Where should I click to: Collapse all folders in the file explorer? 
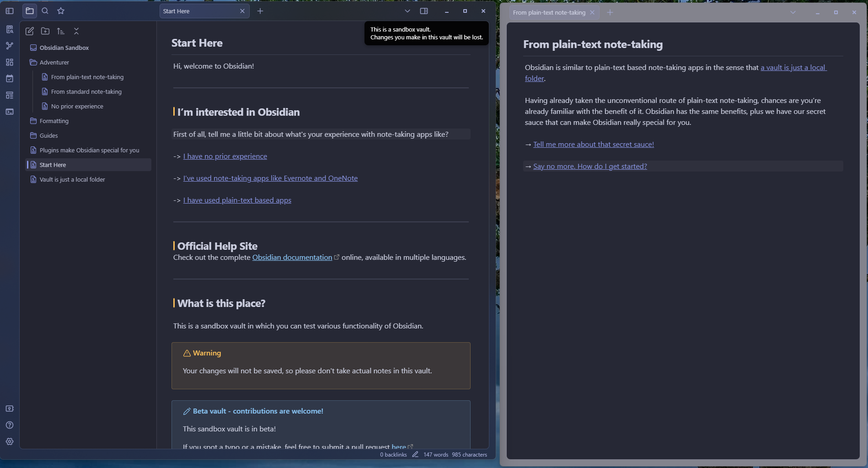pyautogui.click(x=76, y=31)
